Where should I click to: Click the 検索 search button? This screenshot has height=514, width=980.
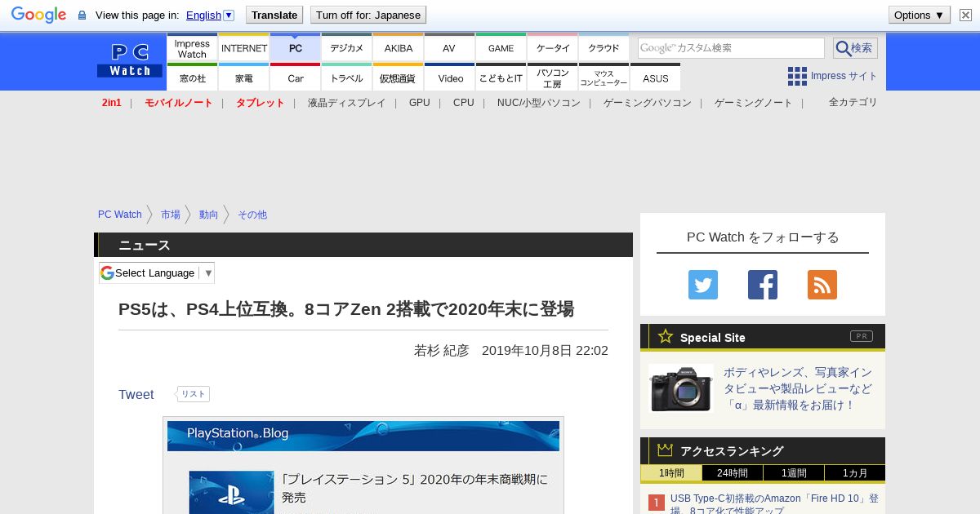pos(855,48)
